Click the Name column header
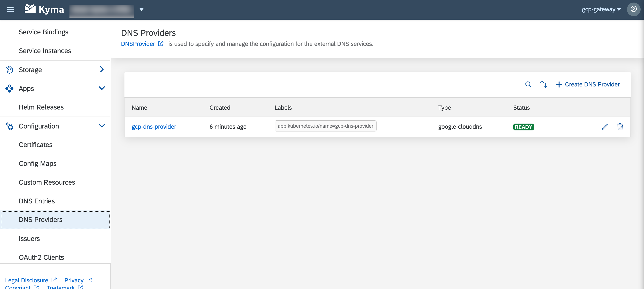The width and height of the screenshot is (644, 289). coord(140,108)
